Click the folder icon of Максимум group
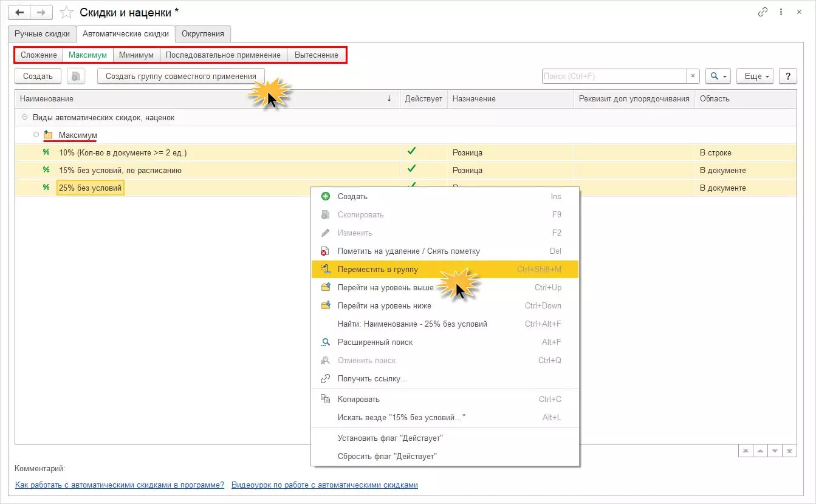The width and height of the screenshot is (816, 504). pos(48,135)
